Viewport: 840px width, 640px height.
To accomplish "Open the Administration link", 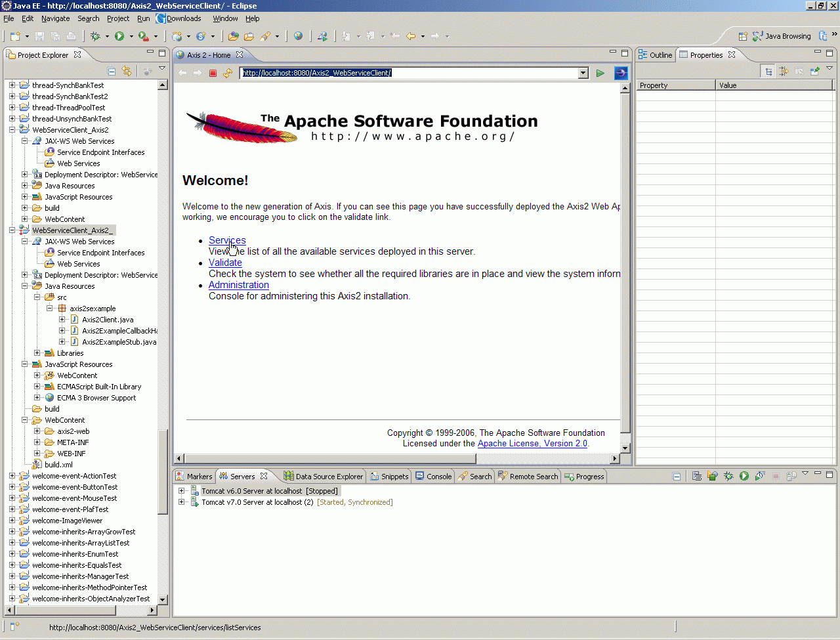I will [x=239, y=285].
